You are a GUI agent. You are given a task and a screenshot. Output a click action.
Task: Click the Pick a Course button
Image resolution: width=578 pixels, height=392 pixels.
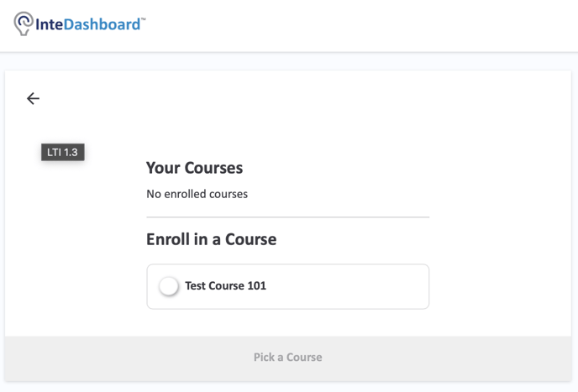point(288,357)
